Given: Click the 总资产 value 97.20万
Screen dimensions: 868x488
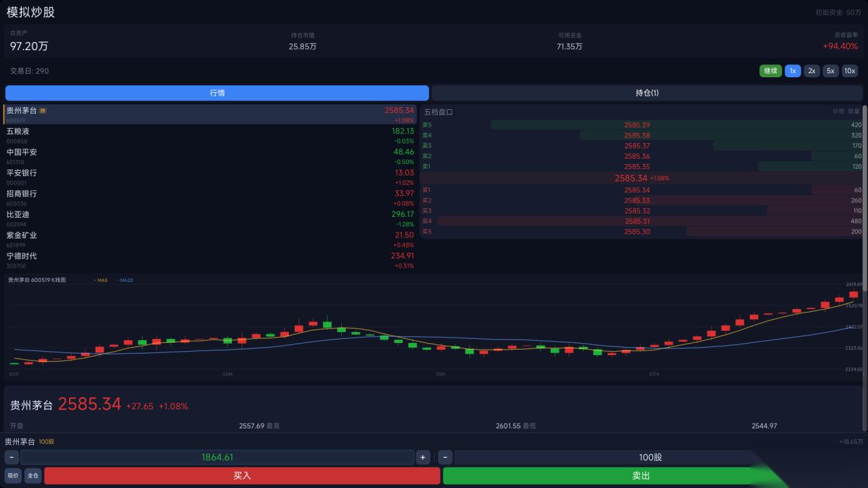Looking at the screenshot, I should click(29, 47).
